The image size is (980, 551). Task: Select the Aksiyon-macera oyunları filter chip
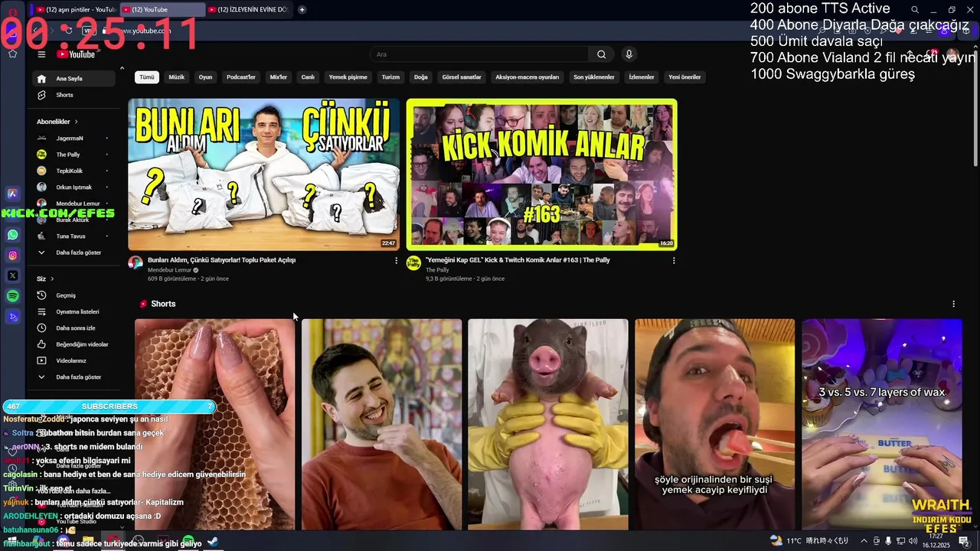(528, 77)
